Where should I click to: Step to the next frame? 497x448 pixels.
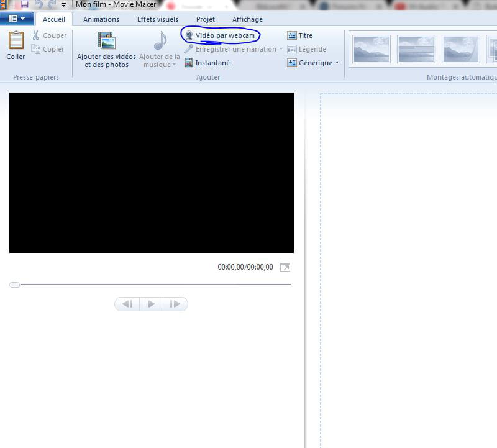point(175,304)
